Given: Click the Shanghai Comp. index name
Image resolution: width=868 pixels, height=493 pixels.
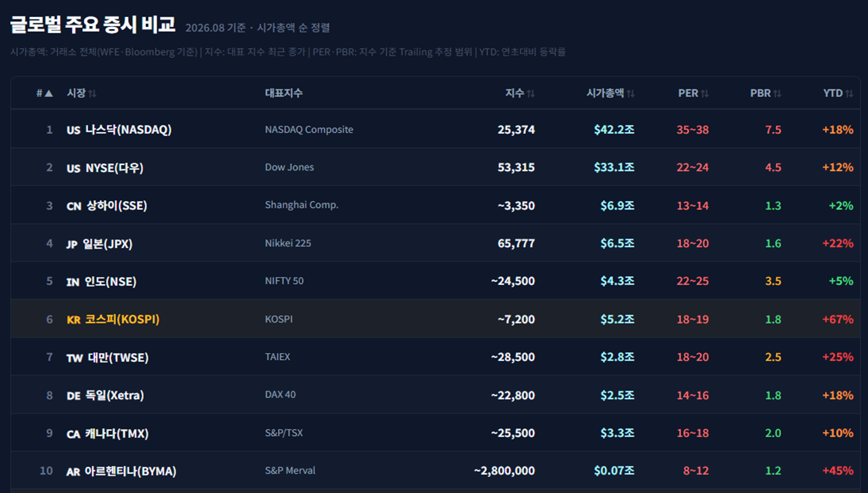Looking at the screenshot, I should pos(302,205).
